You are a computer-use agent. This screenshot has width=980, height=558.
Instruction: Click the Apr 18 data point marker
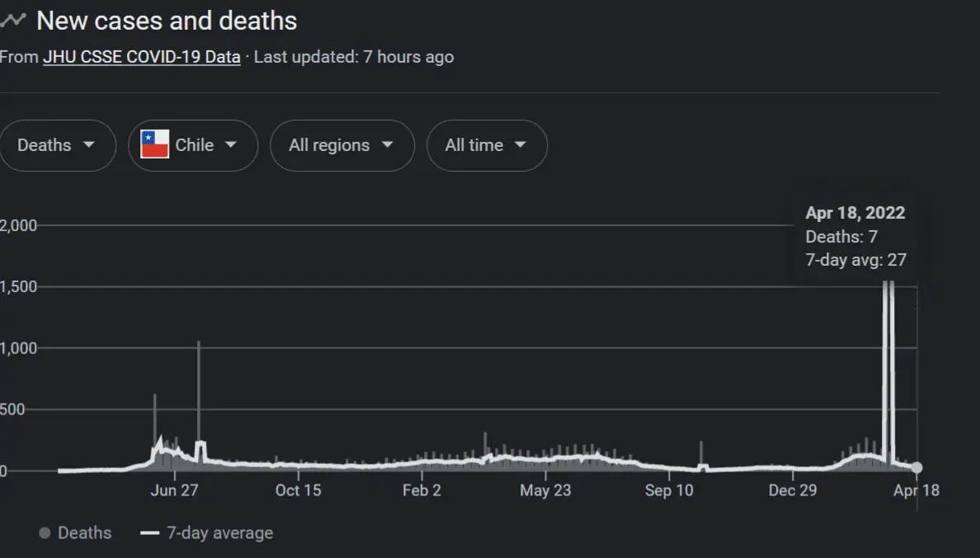coord(916,467)
